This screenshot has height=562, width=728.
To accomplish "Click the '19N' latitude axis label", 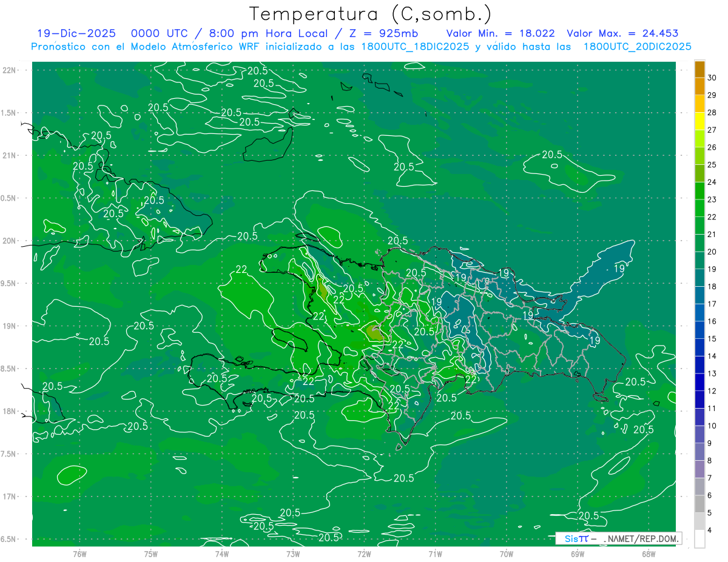I will [9, 326].
